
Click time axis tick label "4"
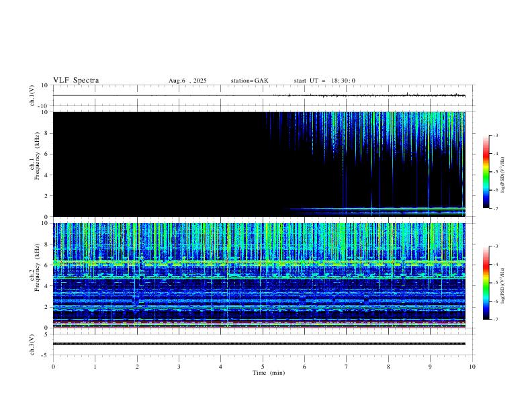[220, 367]
